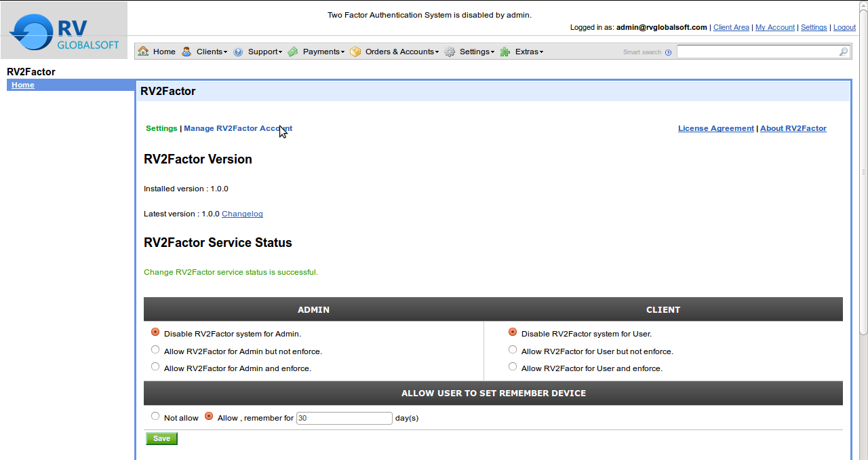Viewport: 868px width, 460px height.
Task: Open the Changelog link
Action: click(x=242, y=214)
